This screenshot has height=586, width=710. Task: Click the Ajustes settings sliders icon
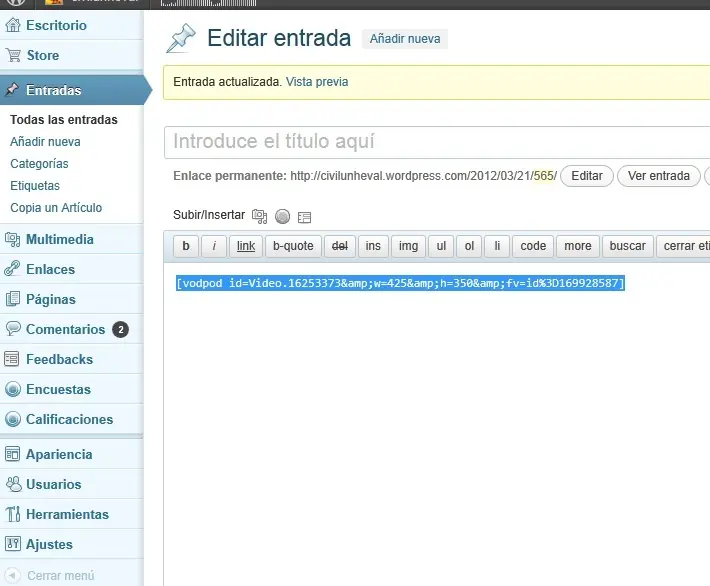click(x=13, y=544)
